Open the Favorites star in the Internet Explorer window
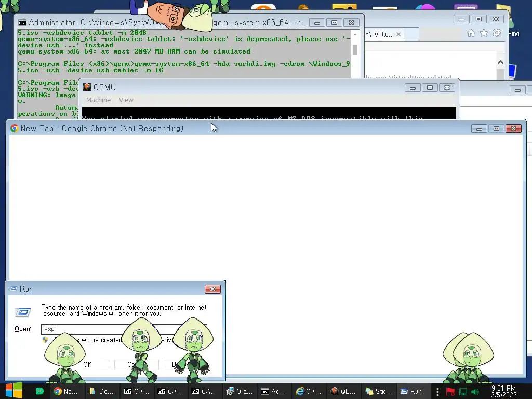The width and height of the screenshot is (532, 399). tap(484, 33)
